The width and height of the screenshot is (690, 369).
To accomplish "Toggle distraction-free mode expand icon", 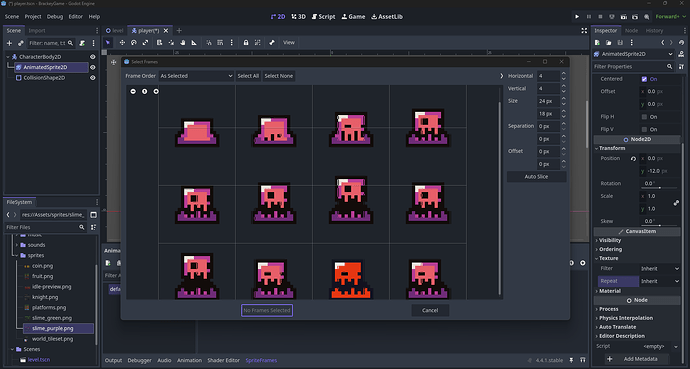I will pyautogui.click(x=584, y=31).
